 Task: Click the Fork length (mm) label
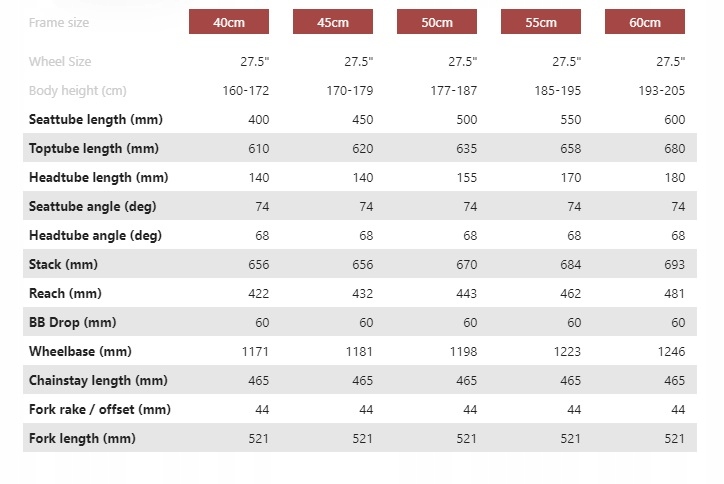pyautogui.click(x=82, y=439)
